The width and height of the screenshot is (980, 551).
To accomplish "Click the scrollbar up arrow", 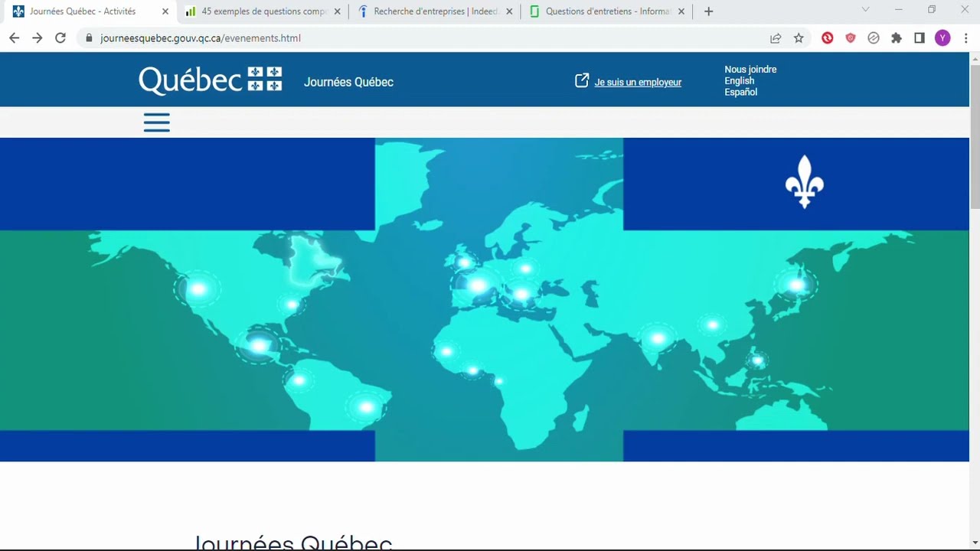I will click(975, 57).
